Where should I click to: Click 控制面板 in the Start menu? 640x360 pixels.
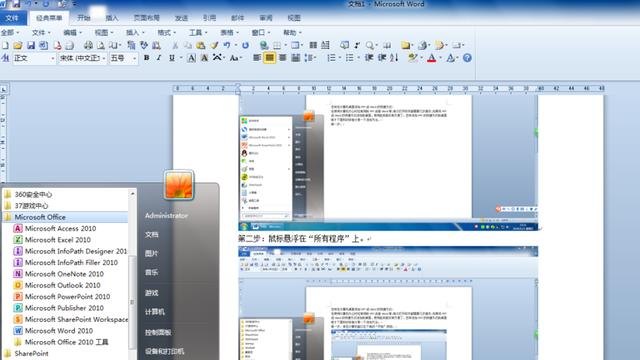(x=158, y=332)
